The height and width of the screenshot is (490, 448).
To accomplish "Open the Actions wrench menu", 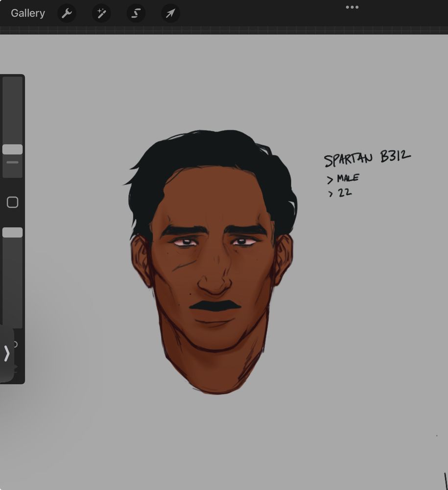I will [67, 13].
